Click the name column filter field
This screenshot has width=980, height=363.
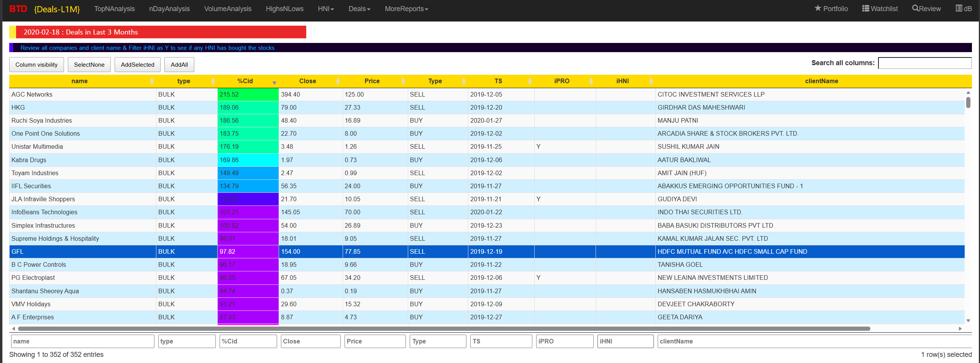82,341
